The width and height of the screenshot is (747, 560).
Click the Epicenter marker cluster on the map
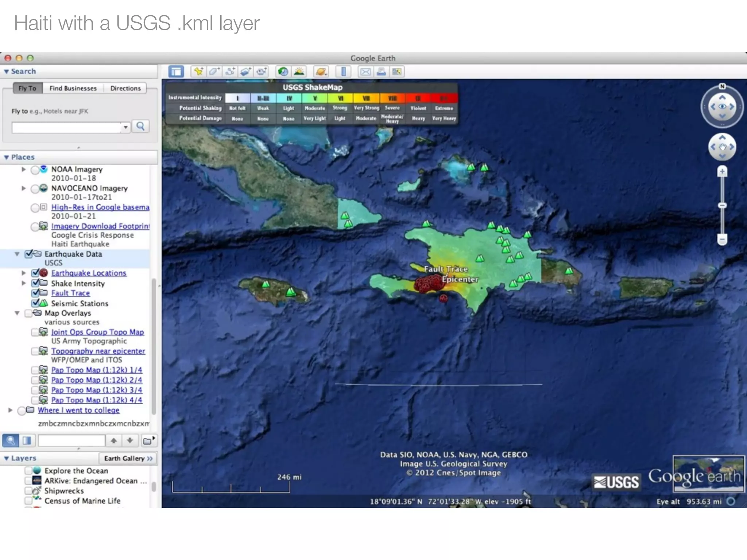point(430,284)
